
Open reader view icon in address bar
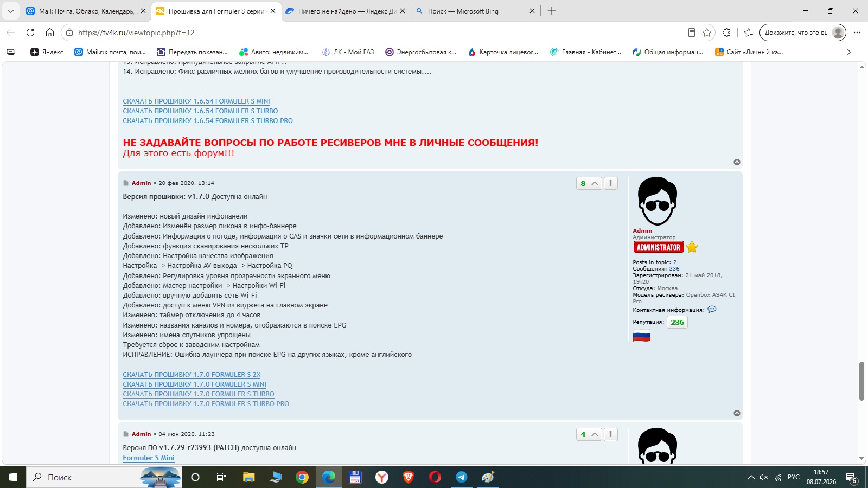pos(691,33)
